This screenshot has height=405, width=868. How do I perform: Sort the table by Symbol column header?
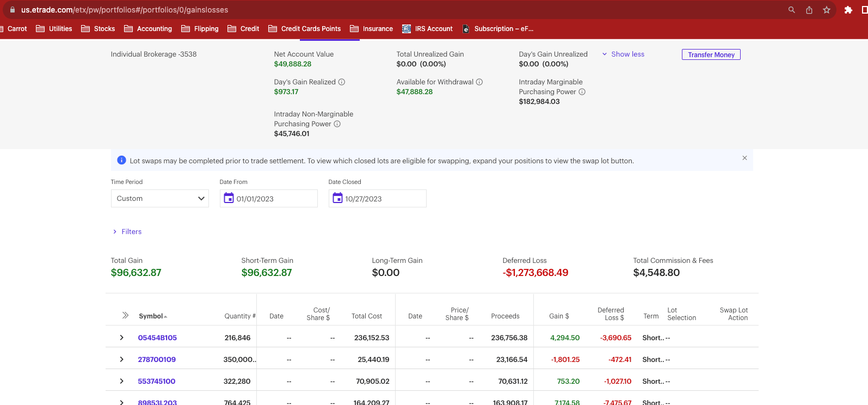pos(152,316)
